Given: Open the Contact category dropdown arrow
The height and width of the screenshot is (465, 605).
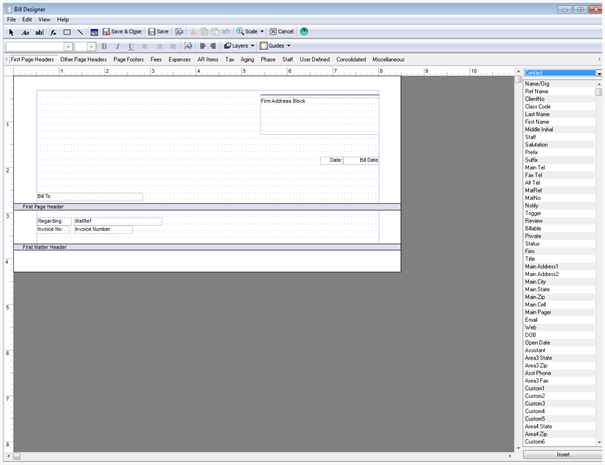Looking at the screenshot, I should tap(599, 73).
